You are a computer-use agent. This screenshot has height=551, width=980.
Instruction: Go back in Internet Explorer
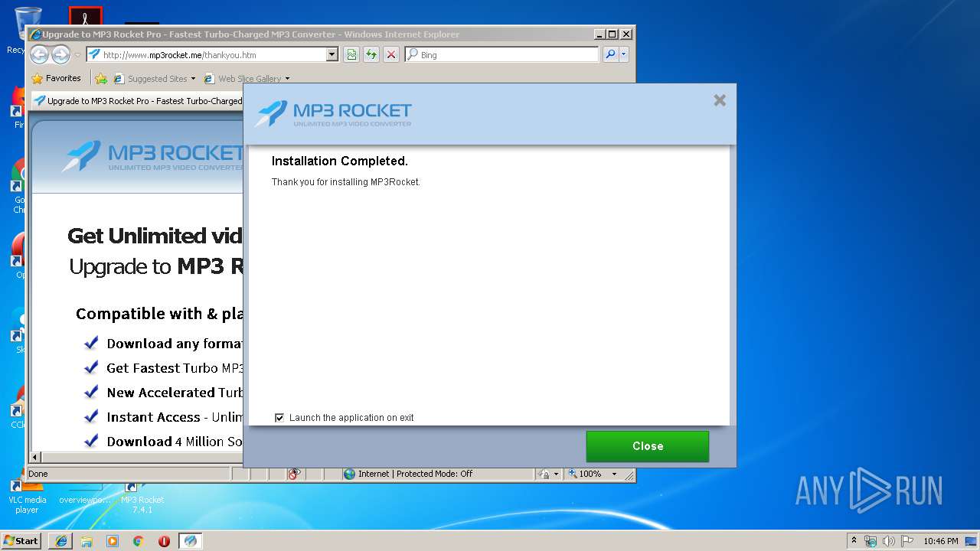(39, 54)
